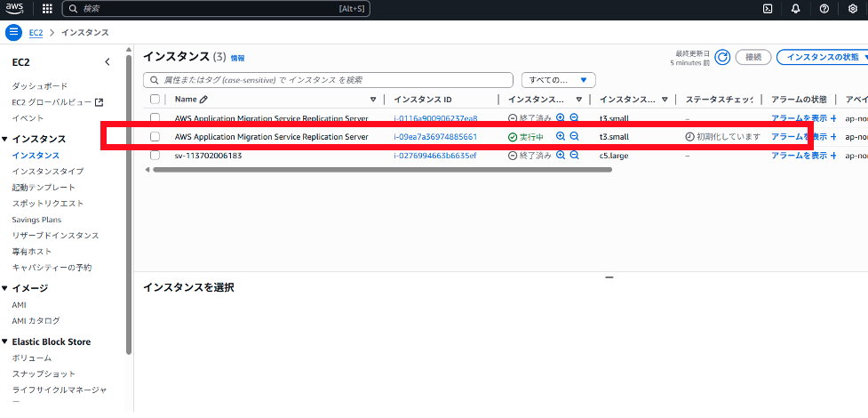
Task: Open the services grid menu
Action: (47, 8)
